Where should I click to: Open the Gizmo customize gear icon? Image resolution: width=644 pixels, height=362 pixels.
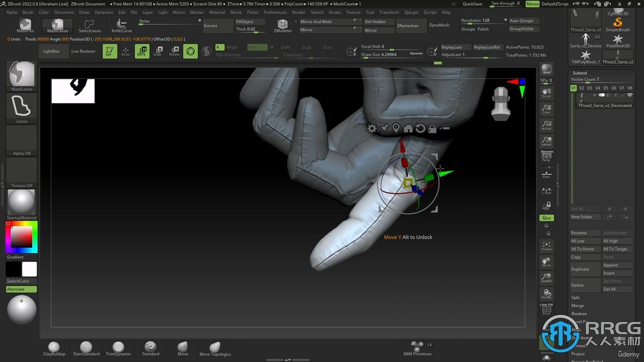pyautogui.click(x=371, y=129)
